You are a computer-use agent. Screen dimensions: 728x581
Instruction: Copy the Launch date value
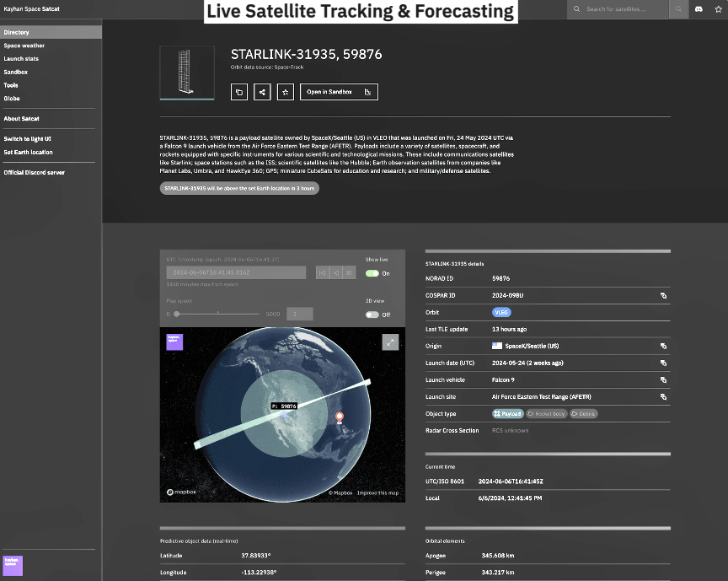[663, 363]
